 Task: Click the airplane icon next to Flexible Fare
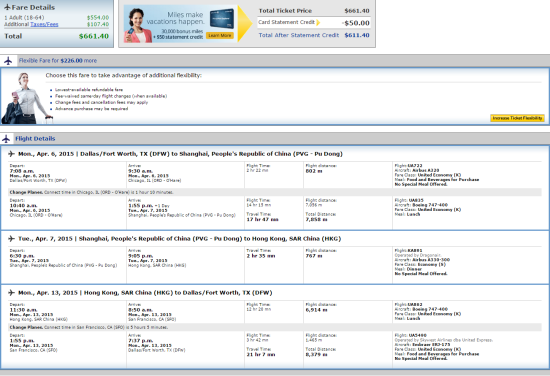8,61
